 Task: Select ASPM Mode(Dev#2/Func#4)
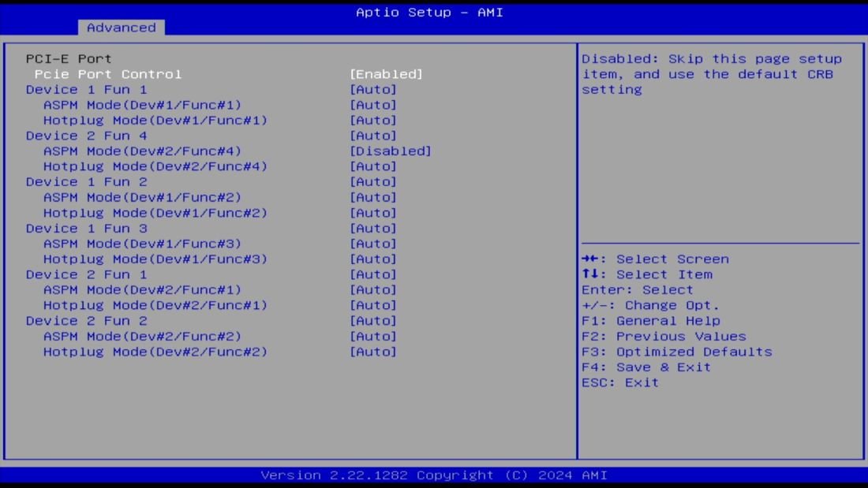click(x=142, y=151)
